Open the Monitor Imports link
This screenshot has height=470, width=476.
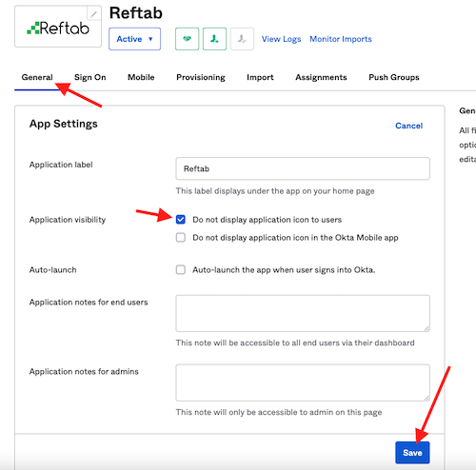coord(341,39)
